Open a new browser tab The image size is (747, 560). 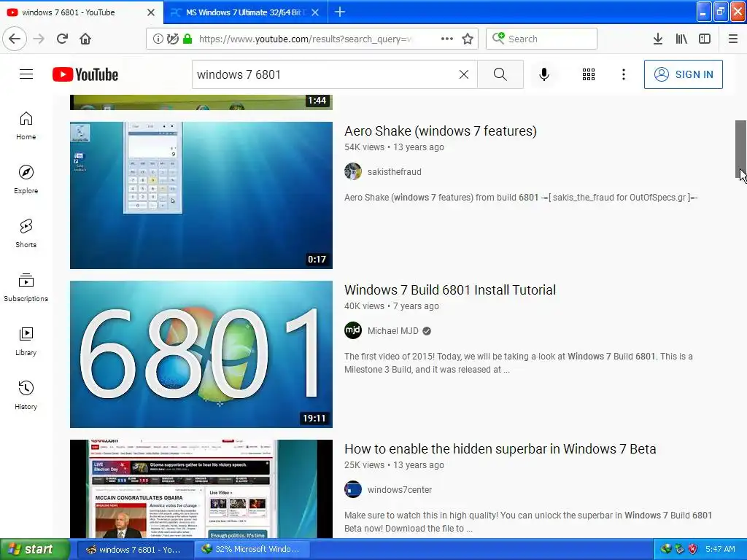pyautogui.click(x=340, y=12)
